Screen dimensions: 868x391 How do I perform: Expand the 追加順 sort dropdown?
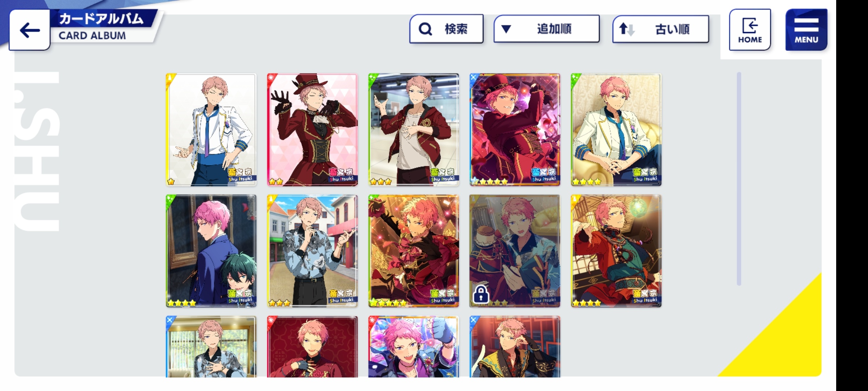click(546, 29)
